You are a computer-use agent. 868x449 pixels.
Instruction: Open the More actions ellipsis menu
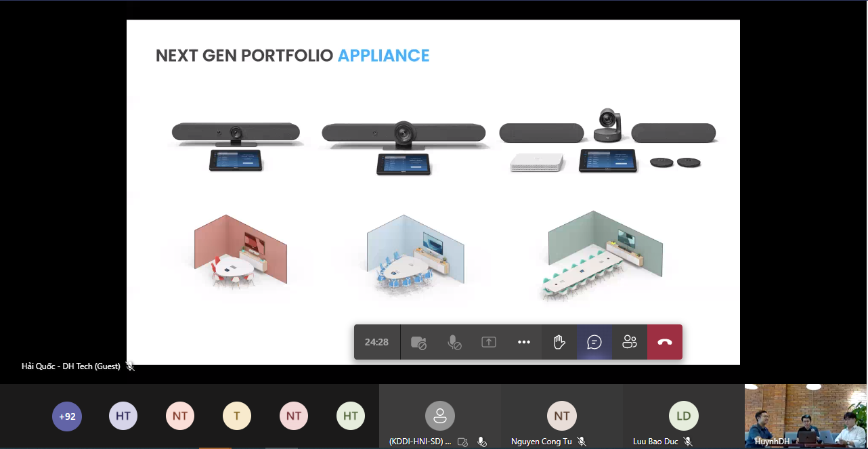coord(524,343)
